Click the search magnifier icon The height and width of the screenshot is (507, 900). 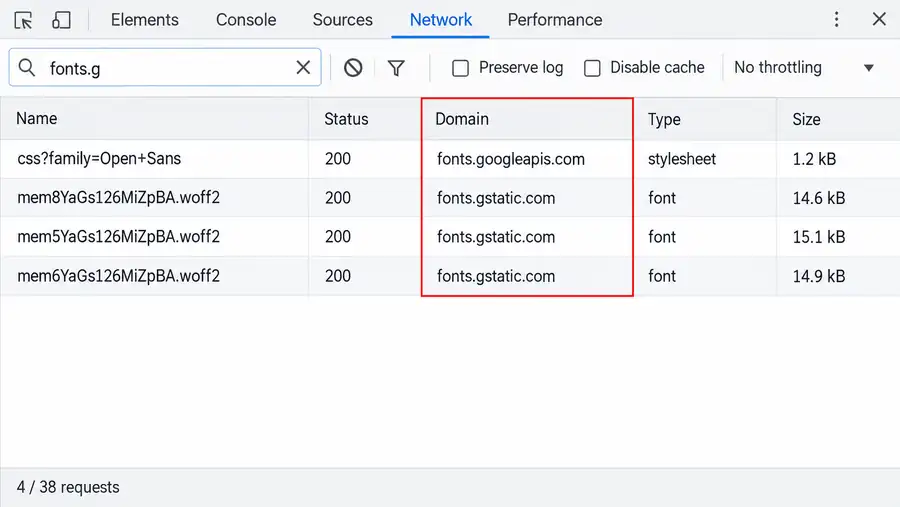(26, 68)
